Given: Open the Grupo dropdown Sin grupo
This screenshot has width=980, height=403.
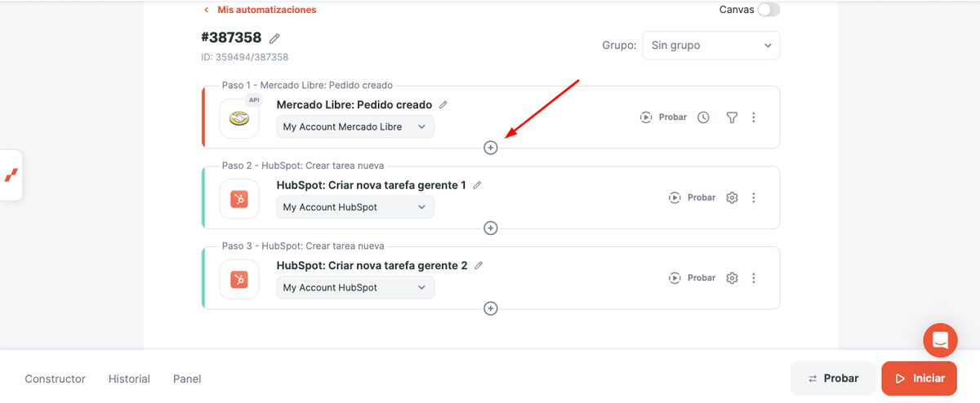Looking at the screenshot, I should (711, 46).
